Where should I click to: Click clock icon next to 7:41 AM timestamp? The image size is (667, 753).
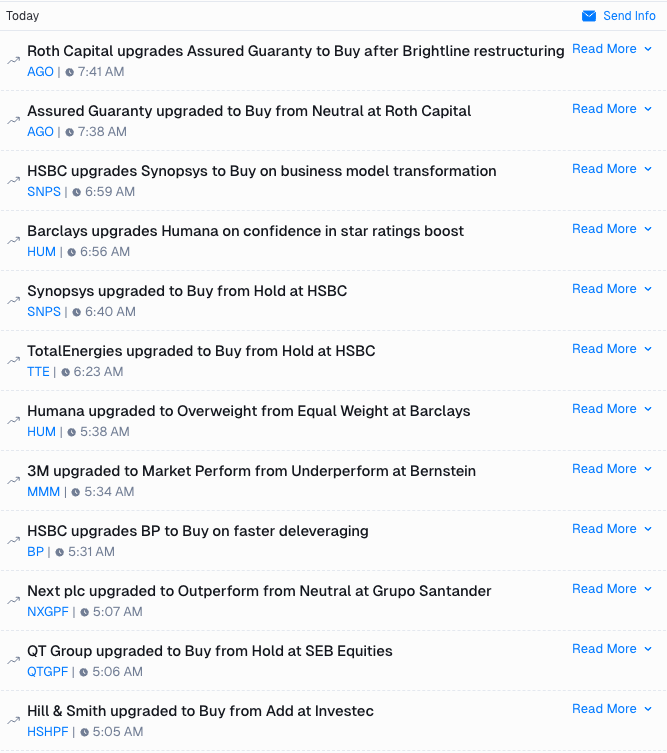pos(70,72)
